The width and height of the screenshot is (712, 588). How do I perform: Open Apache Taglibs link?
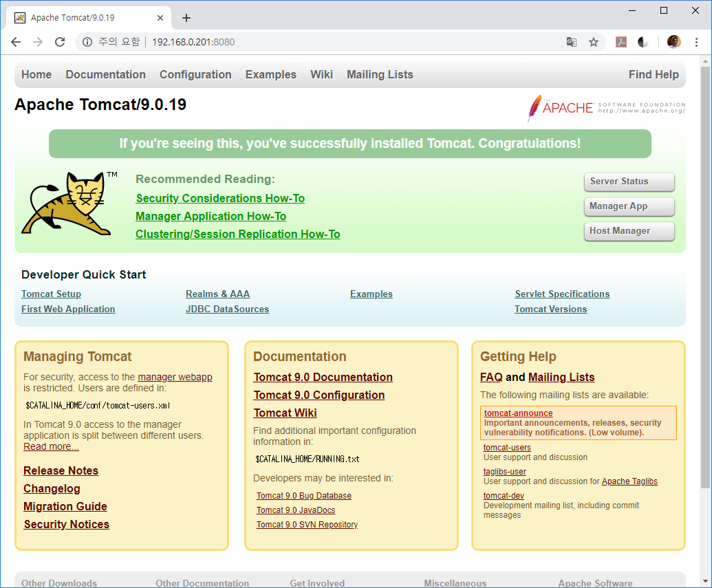coord(629,481)
